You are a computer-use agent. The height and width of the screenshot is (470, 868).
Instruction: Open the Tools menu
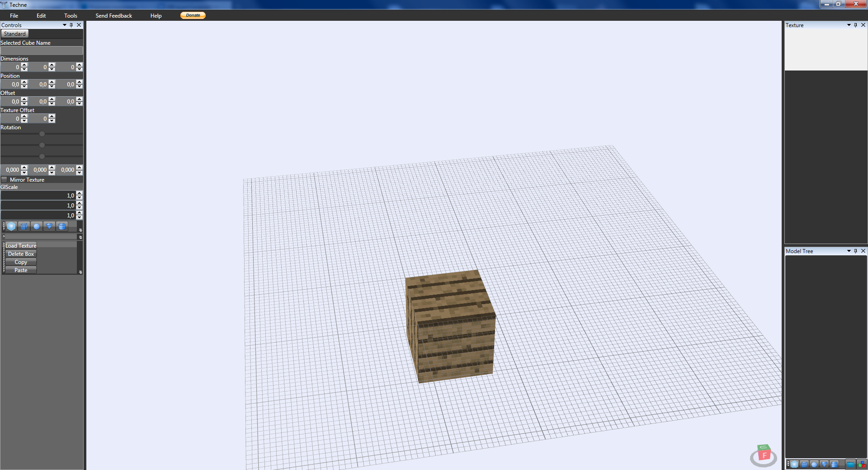[71, 16]
